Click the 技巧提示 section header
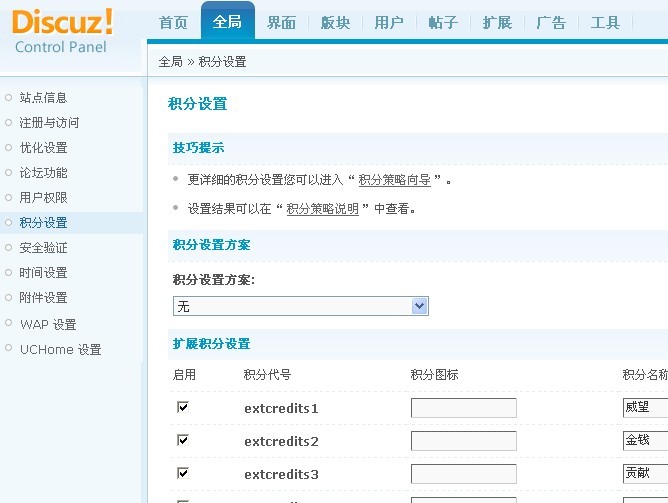This screenshot has width=668, height=503. click(x=199, y=148)
